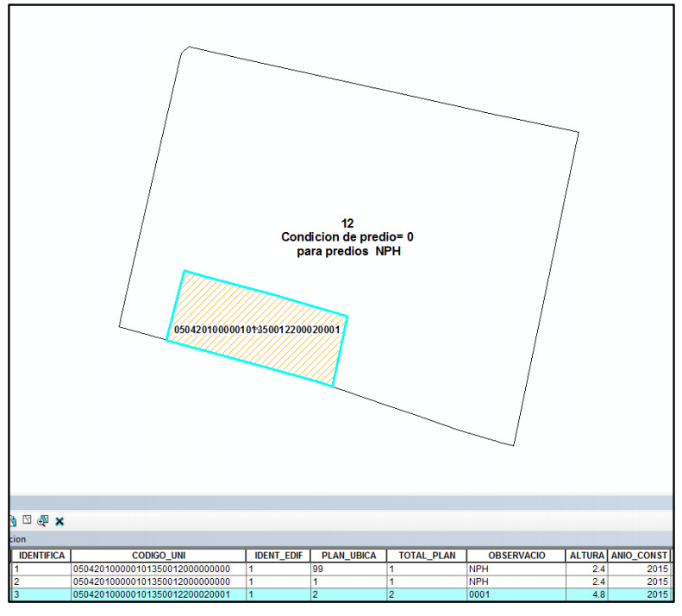Click the Zoom to Selected magnifier icon
Viewport: 682px width, 616px height.
[42, 520]
